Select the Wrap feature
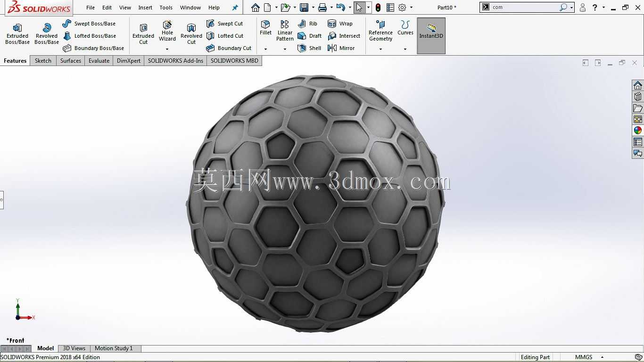Image resolution: width=644 pixels, height=362 pixels. coord(340,24)
